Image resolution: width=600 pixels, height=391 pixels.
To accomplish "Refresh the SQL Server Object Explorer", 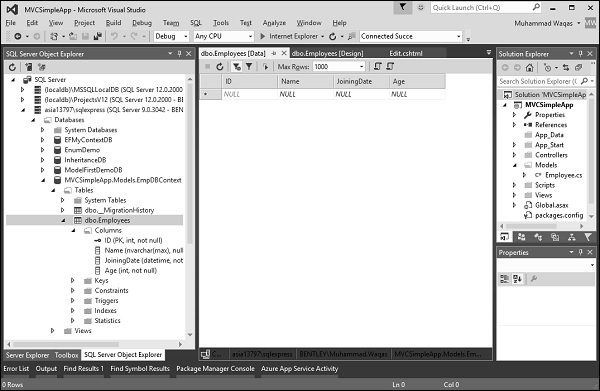I will 12,67.
